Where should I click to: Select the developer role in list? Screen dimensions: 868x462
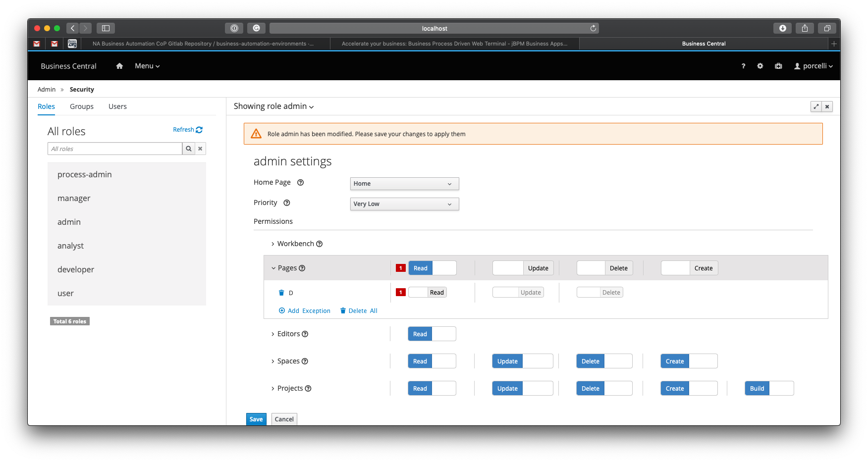click(76, 269)
